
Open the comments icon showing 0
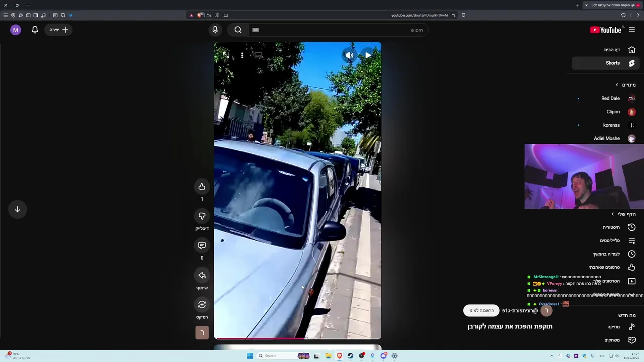coord(202,245)
